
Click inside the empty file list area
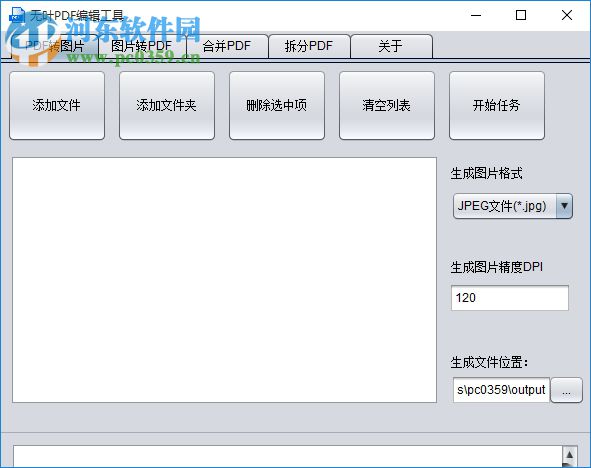click(x=224, y=280)
